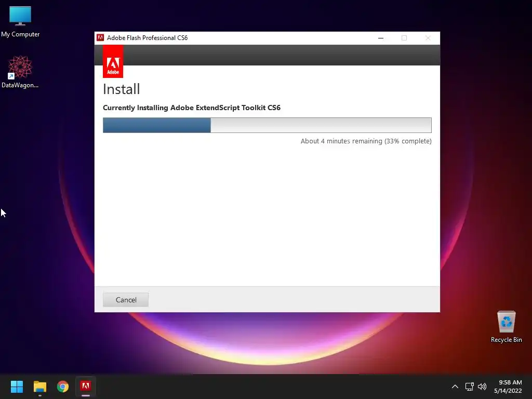
Task: Launch Google Chrome from the taskbar
Action: tap(63, 387)
